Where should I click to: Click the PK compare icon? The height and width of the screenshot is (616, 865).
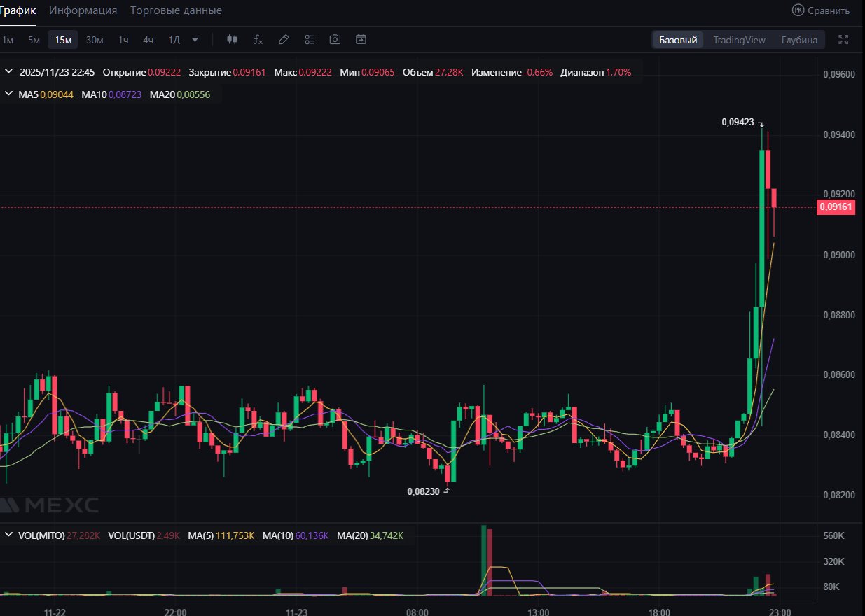798,10
